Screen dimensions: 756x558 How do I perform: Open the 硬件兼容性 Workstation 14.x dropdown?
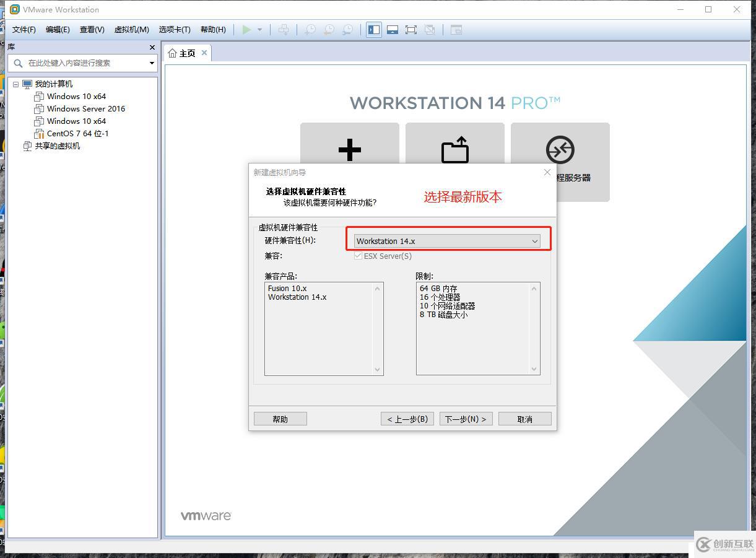click(x=447, y=241)
